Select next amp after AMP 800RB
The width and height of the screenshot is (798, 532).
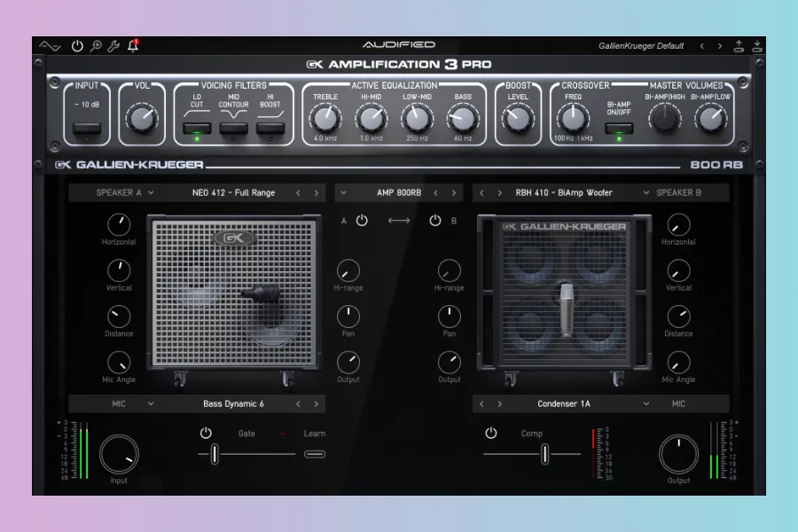pyautogui.click(x=454, y=192)
